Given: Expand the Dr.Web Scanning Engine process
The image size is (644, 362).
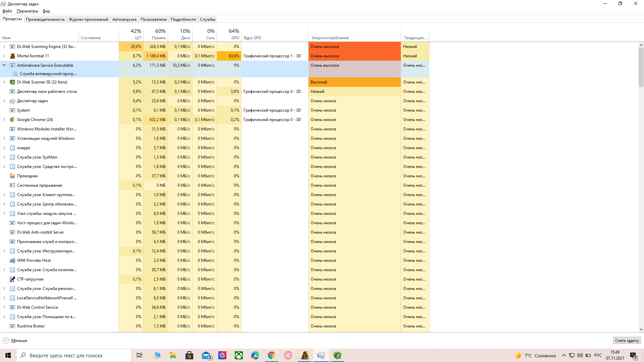Looking at the screenshot, I should (4, 47).
